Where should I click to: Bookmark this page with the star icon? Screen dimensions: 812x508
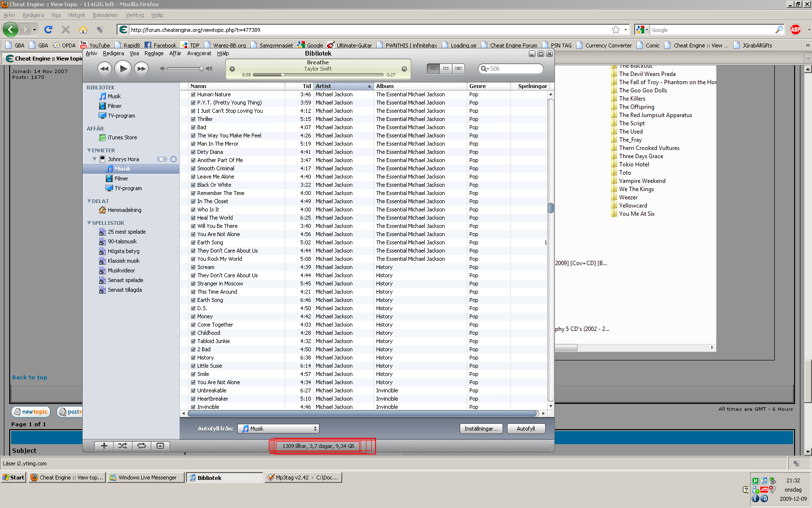(616, 30)
